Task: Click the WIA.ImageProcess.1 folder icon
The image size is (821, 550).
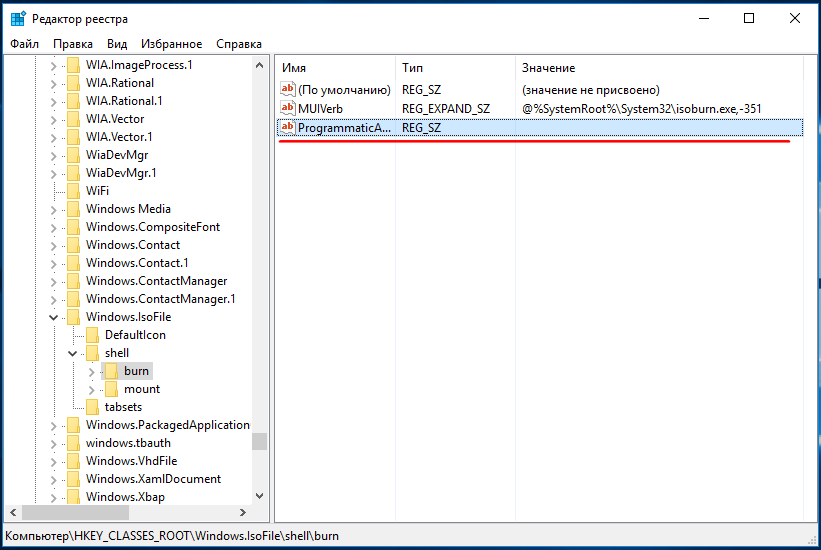Action: (x=73, y=65)
